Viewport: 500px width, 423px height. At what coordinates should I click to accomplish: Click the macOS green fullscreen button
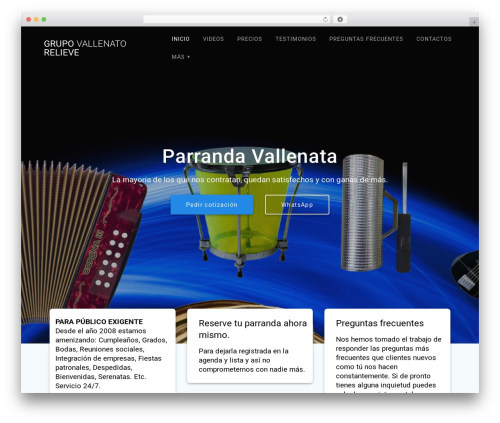[44, 20]
